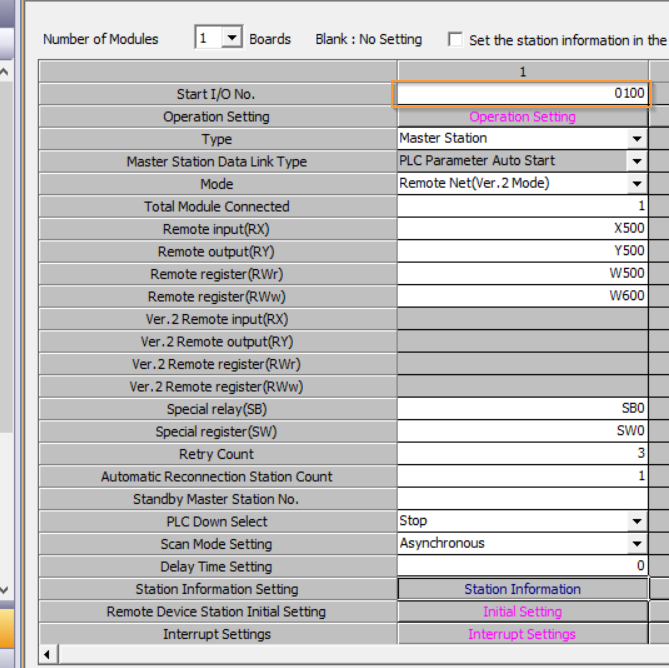Click the 'PLC Down Select' row label
The height and width of the screenshot is (668, 669).
(217, 522)
